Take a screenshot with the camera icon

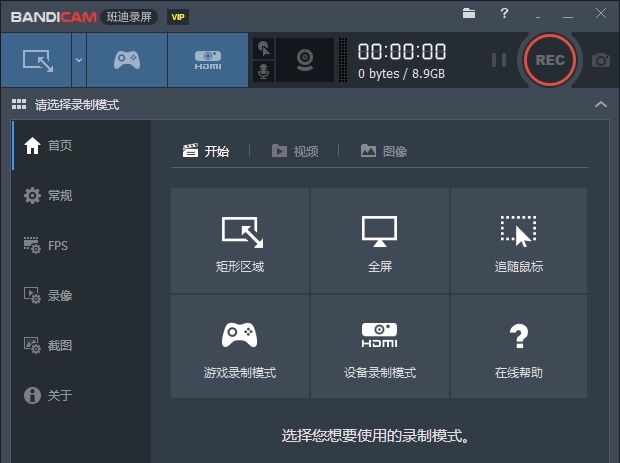pos(601,60)
